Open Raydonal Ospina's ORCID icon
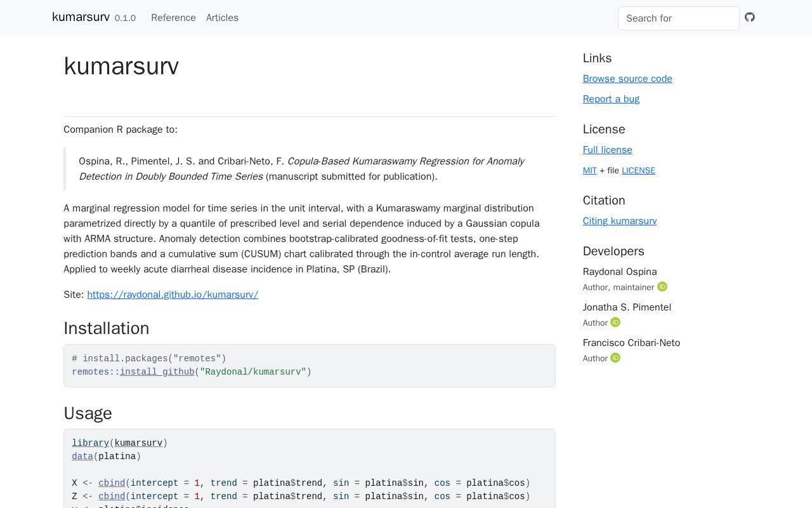 (x=662, y=286)
